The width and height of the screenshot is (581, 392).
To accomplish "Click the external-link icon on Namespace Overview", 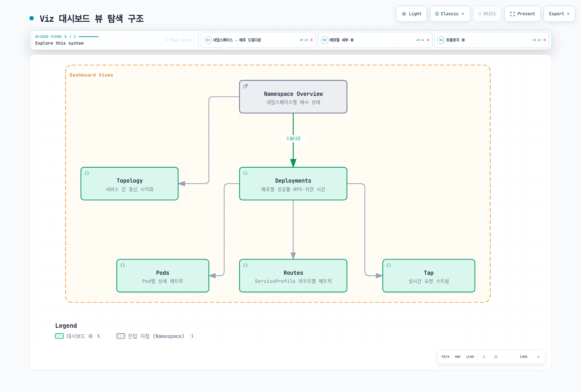I will pos(245,86).
